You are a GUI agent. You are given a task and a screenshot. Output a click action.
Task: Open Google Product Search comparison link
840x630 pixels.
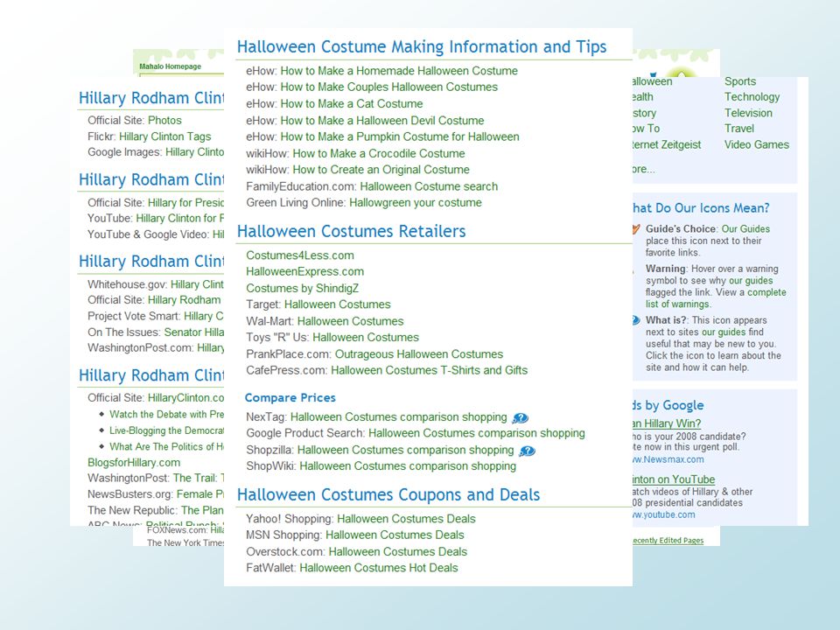pos(477,433)
